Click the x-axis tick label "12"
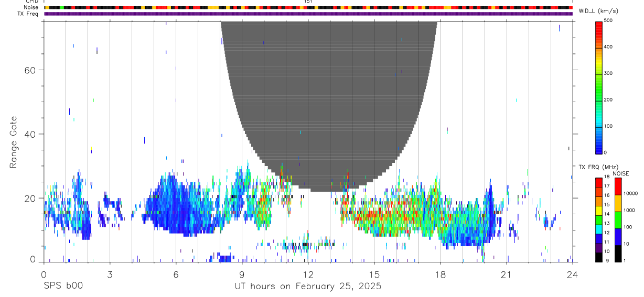644x297 pixels. (x=308, y=274)
